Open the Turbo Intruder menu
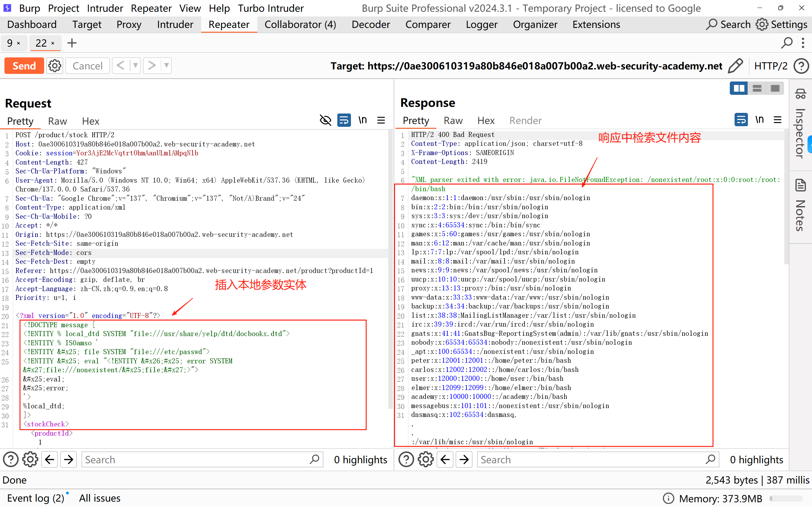Viewport: 812px width, 507px height. (270, 8)
